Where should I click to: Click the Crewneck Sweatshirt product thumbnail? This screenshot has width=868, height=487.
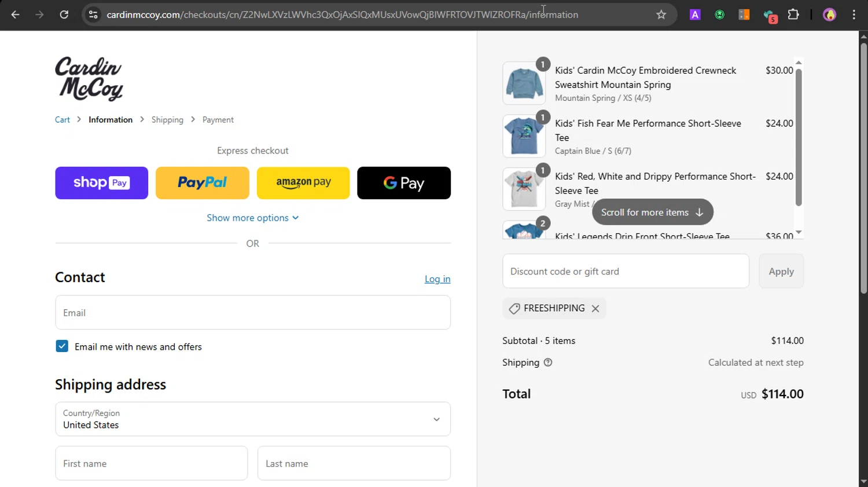(524, 83)
